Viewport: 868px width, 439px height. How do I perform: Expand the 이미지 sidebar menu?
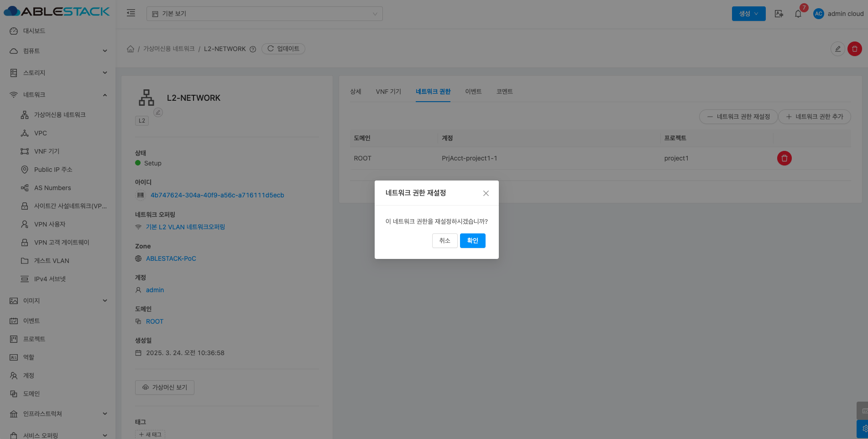[x=58, y=301]
